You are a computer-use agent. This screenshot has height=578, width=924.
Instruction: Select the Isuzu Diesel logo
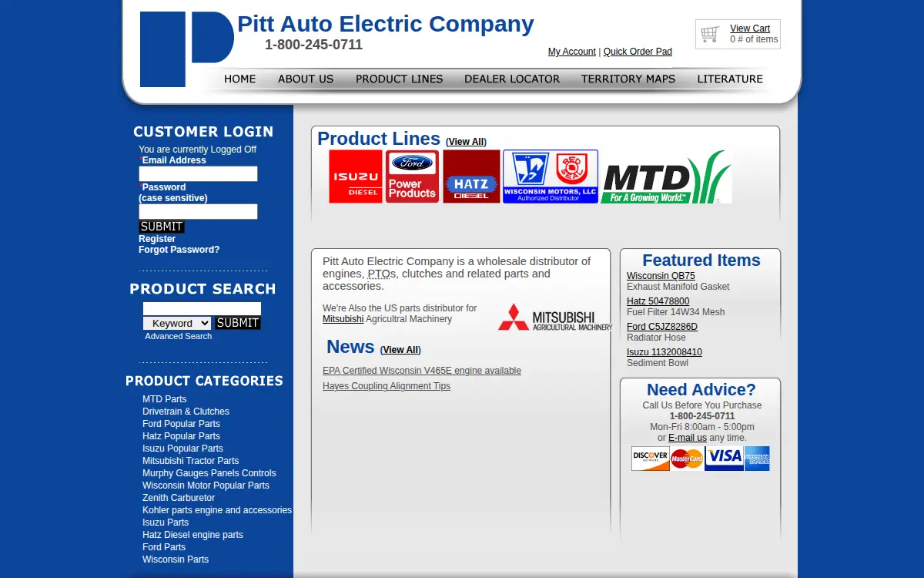pyautogui.click(x=356, y=176)
